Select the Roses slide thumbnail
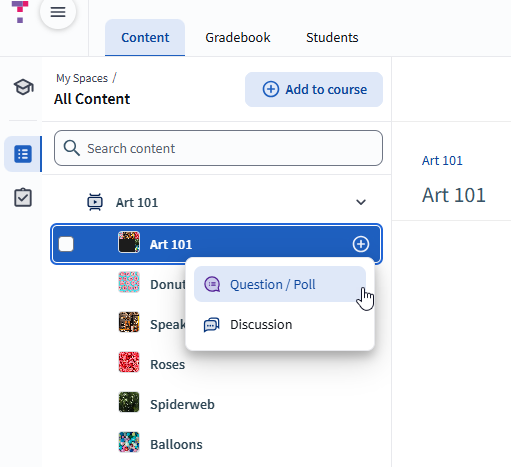 pyautogui.click(x=129, y=362)
